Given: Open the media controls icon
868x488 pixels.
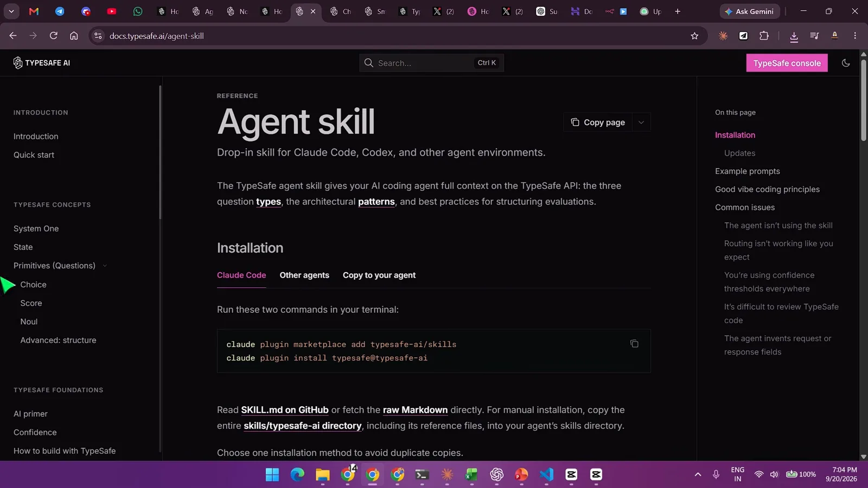Looking at the screenshot, I should [x=814, y=36].
